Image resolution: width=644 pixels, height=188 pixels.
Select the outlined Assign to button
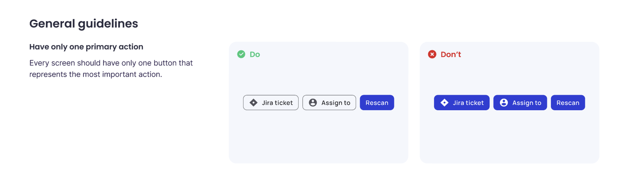pyautogui.click(x=329, y=103)
